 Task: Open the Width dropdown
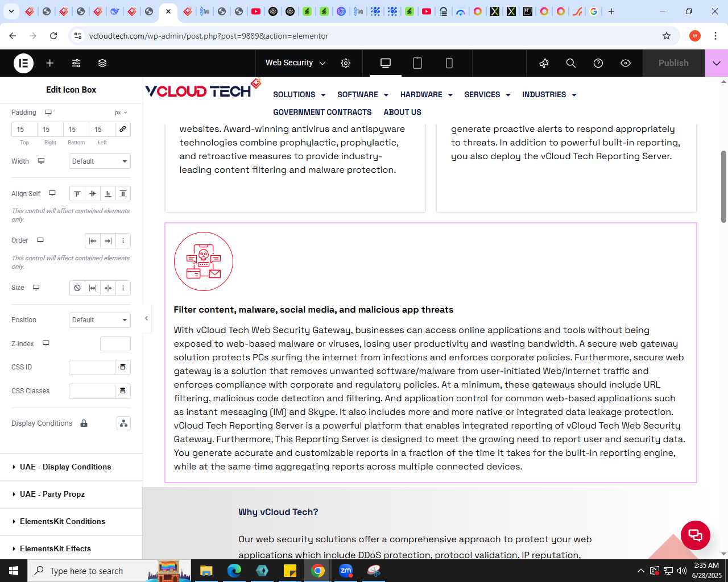100,161
